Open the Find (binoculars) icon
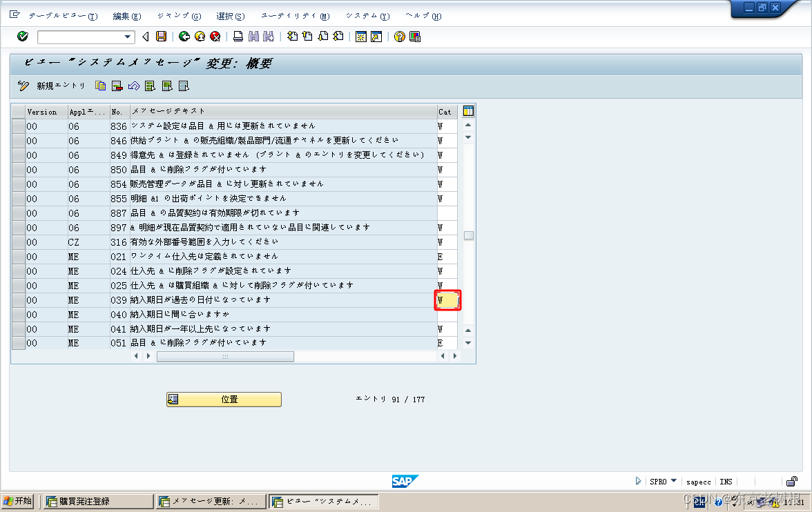 [254, 36]
